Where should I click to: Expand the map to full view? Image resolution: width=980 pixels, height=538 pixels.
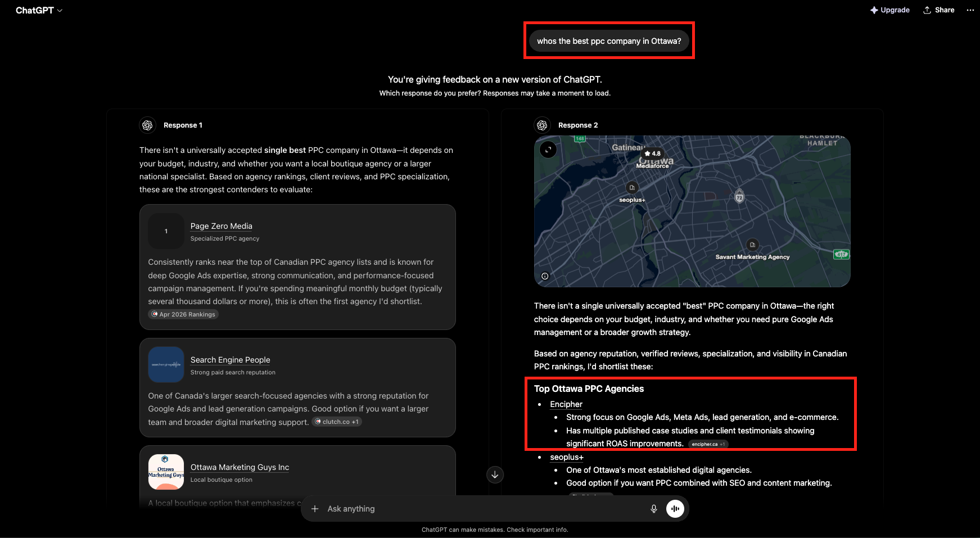pyautogui.click(x=548, y=150)
